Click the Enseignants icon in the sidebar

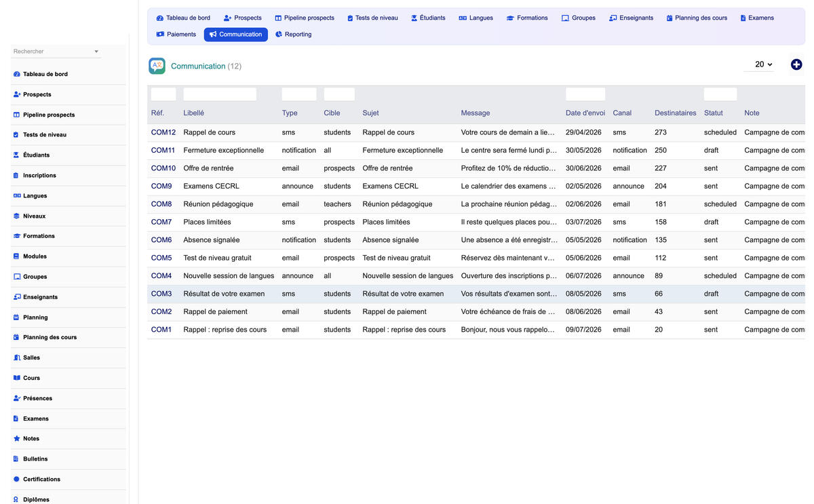pyautogui.click(x=17, y=297)
